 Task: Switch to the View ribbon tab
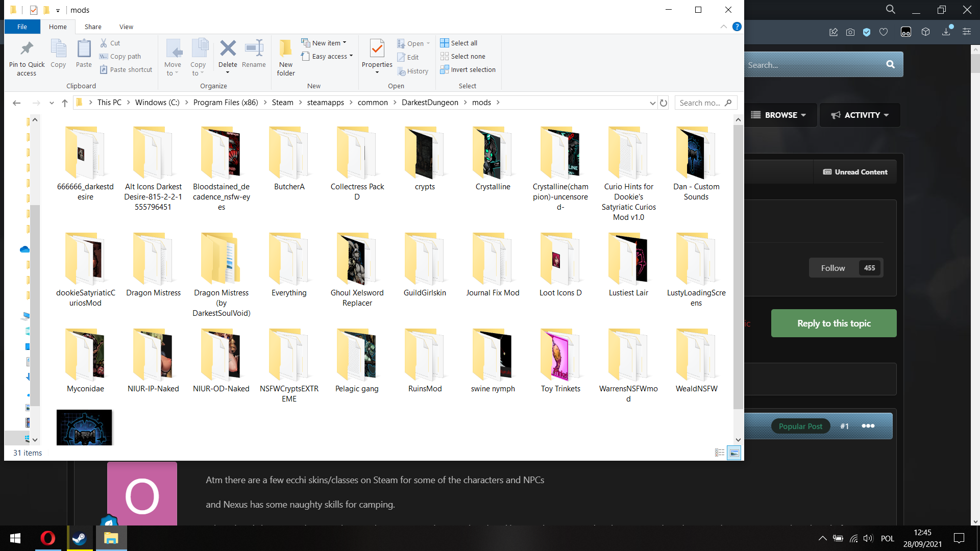pyautogui.click(x=126, y=27)
